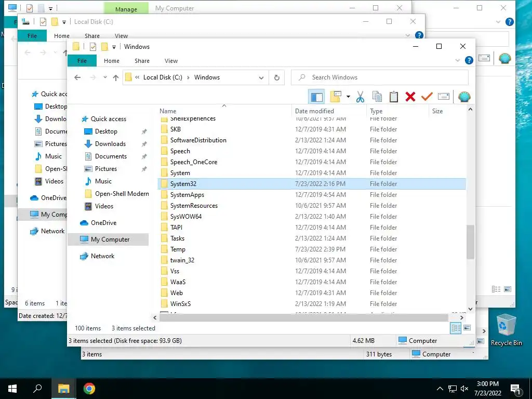The width and height of the screenshot is (532, 399).
Task: Open the File tab in Windows window
Action: (x=82, y=61)
